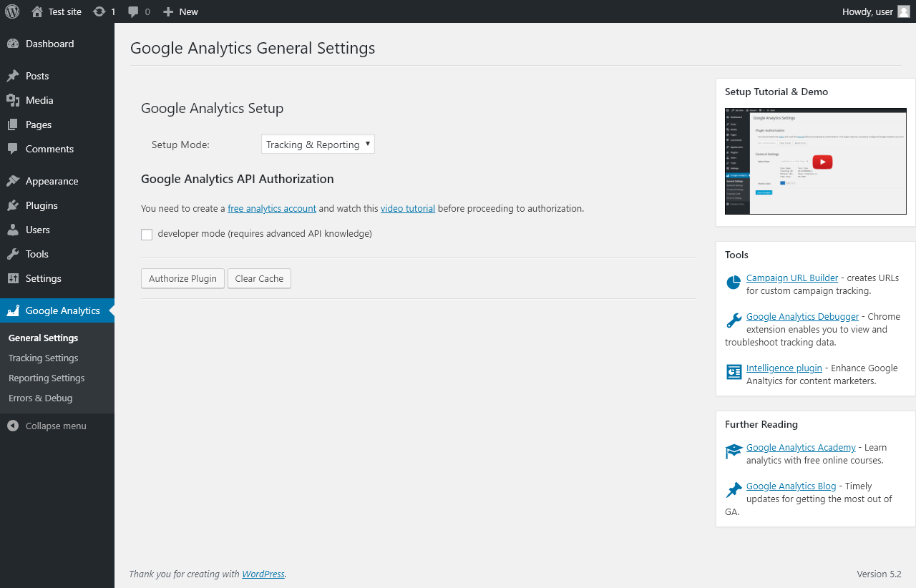Open the comments bubble icon in admin bar
Screen dimensions: 916x588
coord(134,11)
